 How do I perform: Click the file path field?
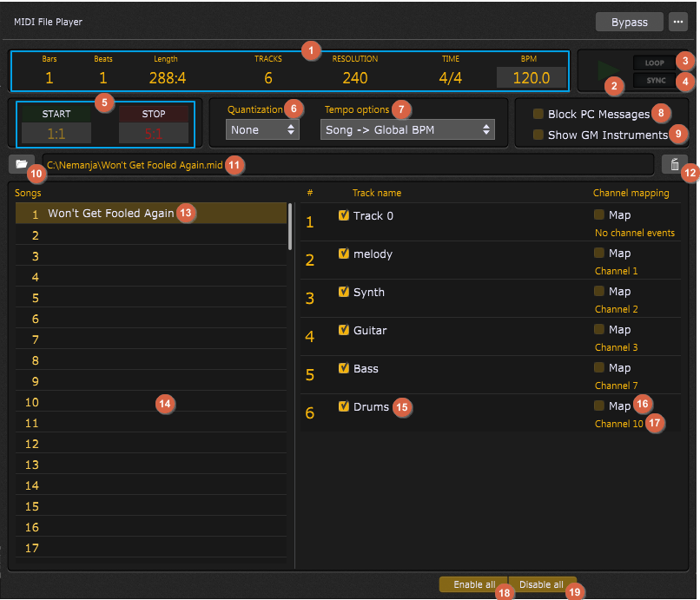tap(348, 165)
